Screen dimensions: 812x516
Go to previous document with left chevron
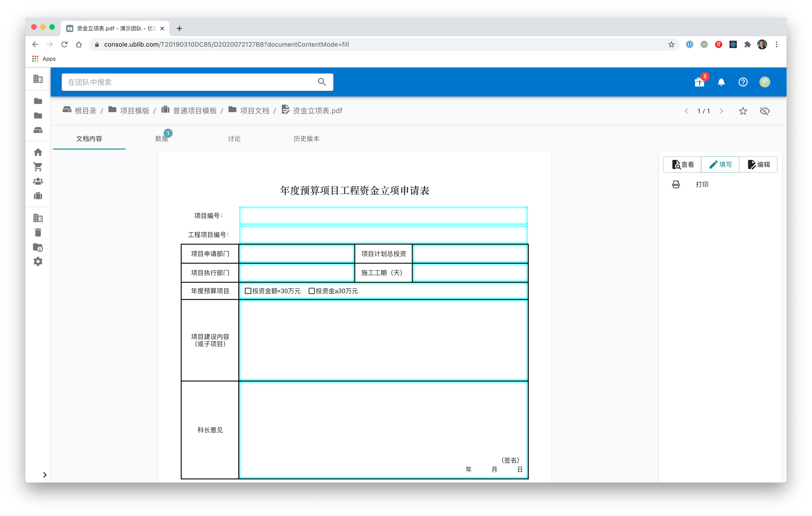[686, 111]
